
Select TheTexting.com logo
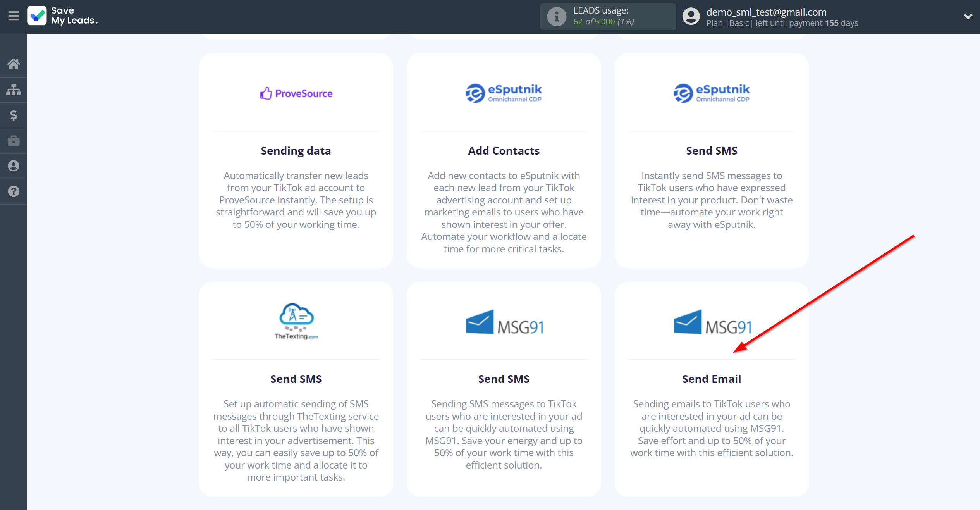[x=296, y=321]
